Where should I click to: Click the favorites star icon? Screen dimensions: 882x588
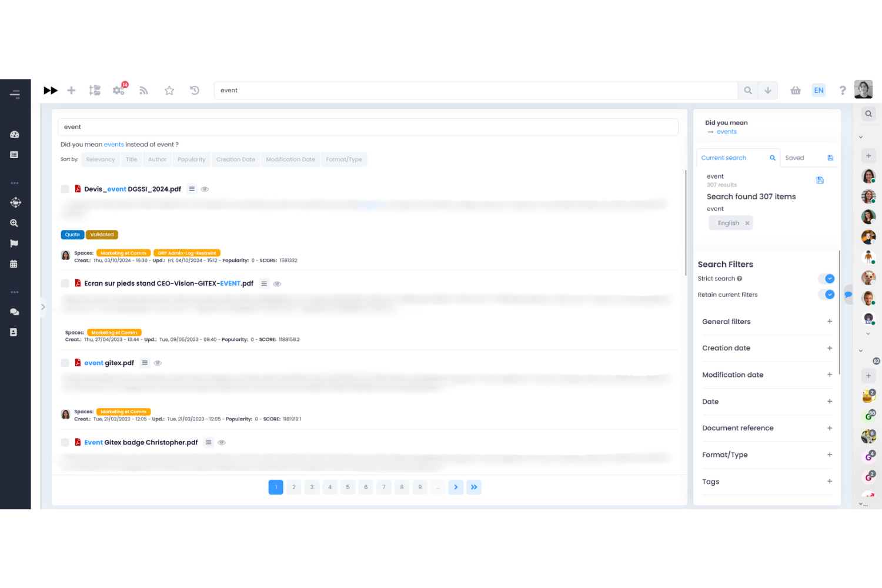point(169,91)
